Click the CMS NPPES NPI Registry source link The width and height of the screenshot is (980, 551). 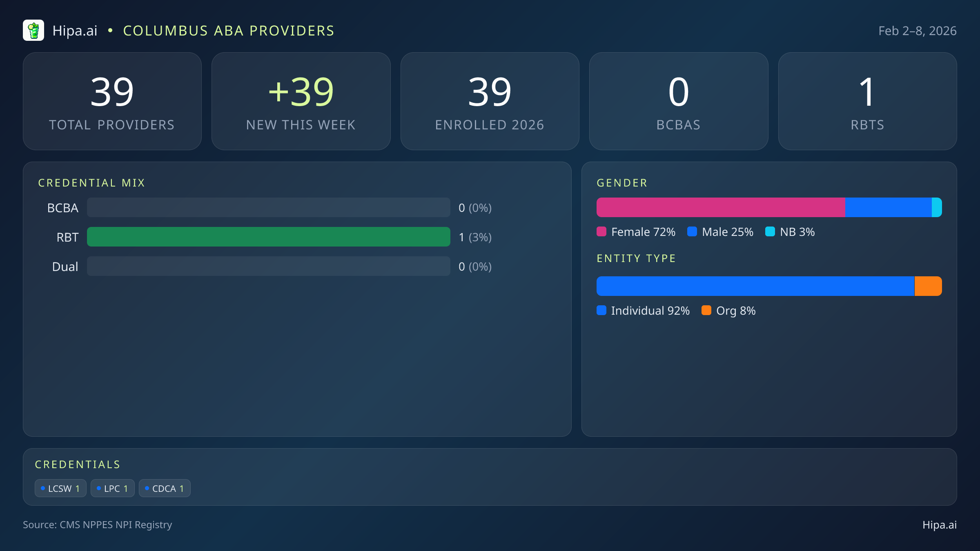point(98,525)
